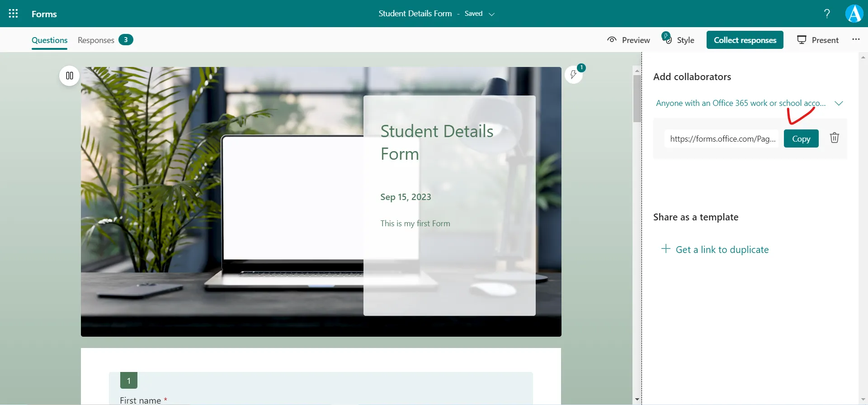Switch to the Responses tab

point(96,40)
